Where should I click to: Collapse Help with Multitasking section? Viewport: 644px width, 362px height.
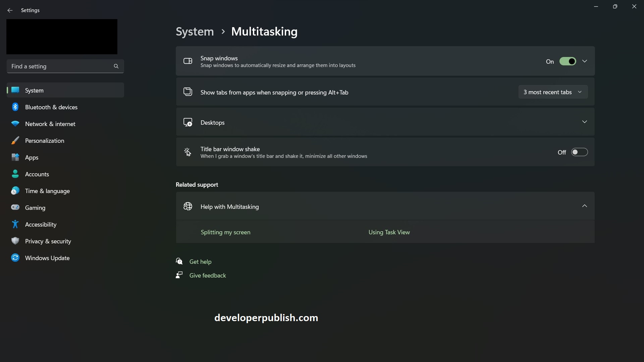pos(585,206)
